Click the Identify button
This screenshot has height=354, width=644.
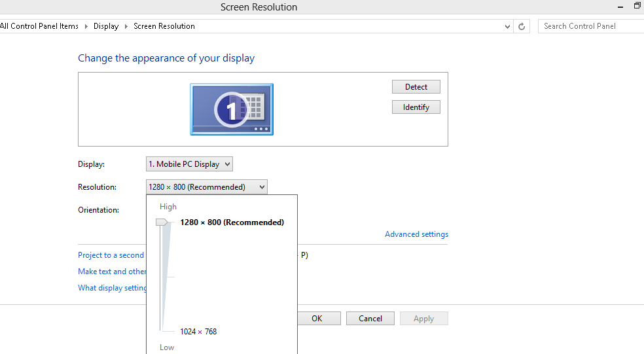tap(416, 107)
